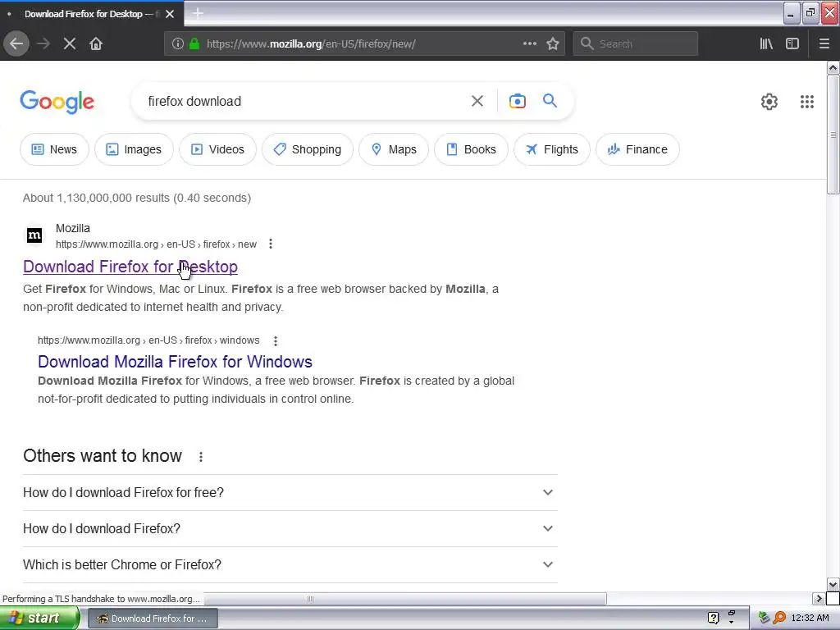
Task: Search by image using the camera icon
Action: click(518, 101)
